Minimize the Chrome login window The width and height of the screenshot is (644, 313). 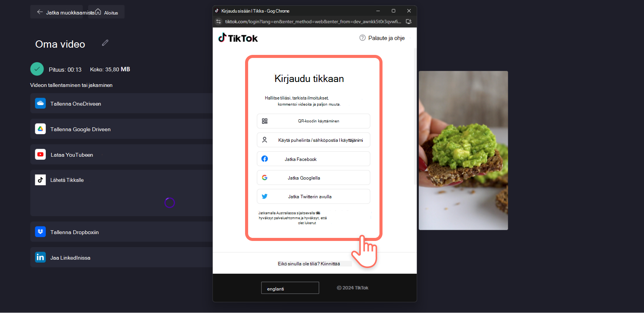[x=378, y=11]
